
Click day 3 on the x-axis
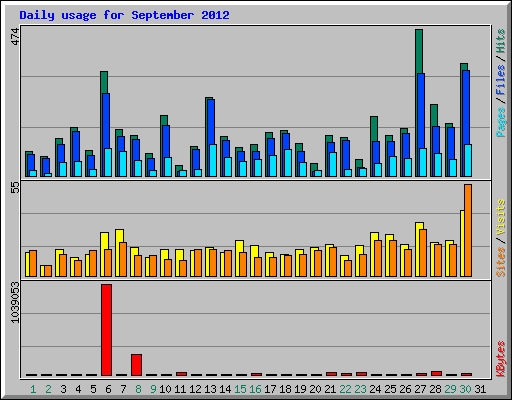tap(63, 389)
